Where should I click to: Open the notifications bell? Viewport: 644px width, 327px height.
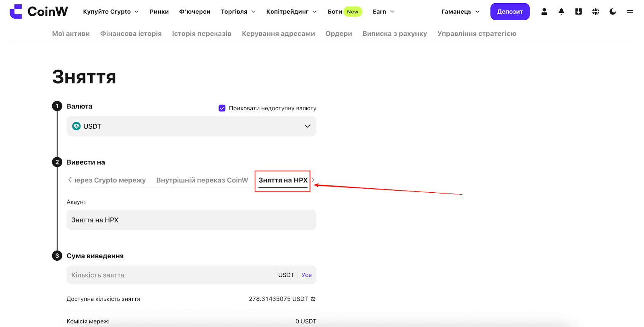click(x=561, y=12)
